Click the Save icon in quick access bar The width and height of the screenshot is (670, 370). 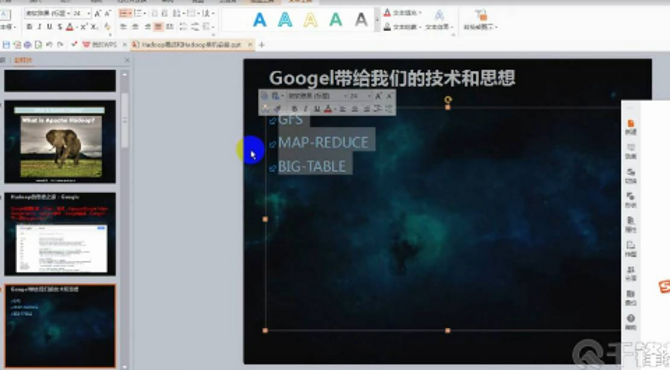click(x=6, y=44)
